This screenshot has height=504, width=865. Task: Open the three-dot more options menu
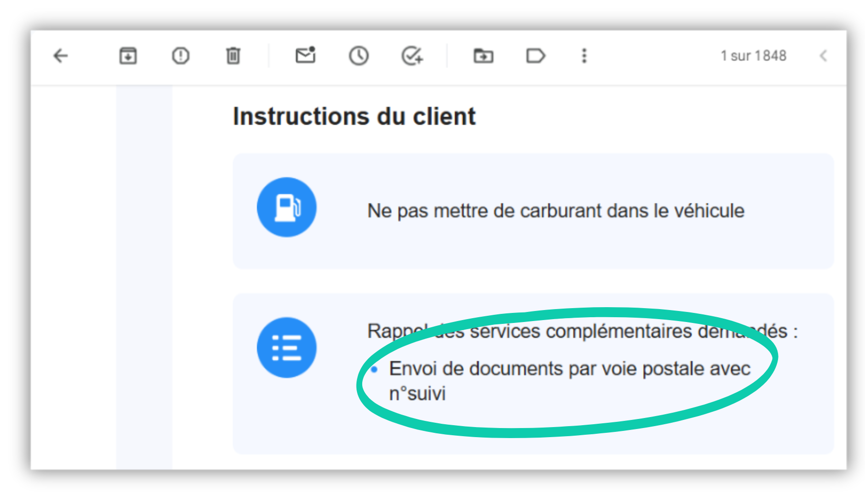pyautogui.click(x=584, y=56)
